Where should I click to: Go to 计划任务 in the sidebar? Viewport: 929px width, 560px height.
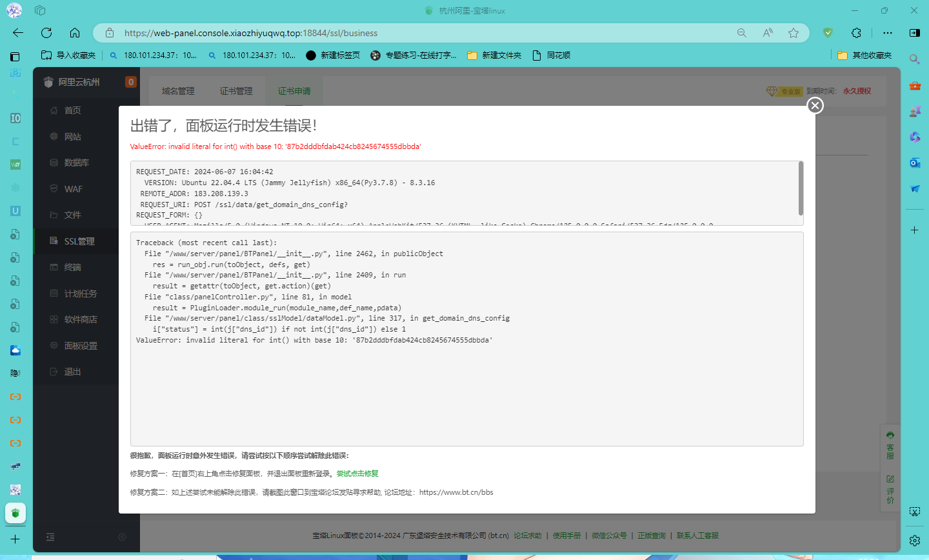point(80,294)
